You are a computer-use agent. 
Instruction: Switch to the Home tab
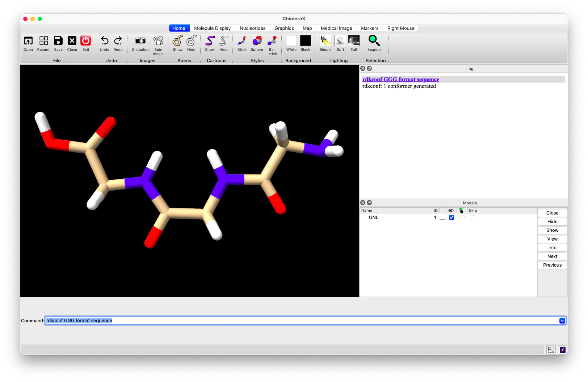click(x=179, y=28)
